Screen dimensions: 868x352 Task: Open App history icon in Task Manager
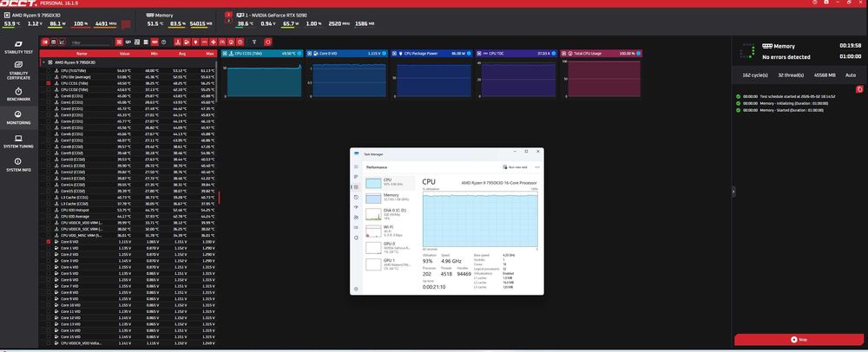(356, 198)
